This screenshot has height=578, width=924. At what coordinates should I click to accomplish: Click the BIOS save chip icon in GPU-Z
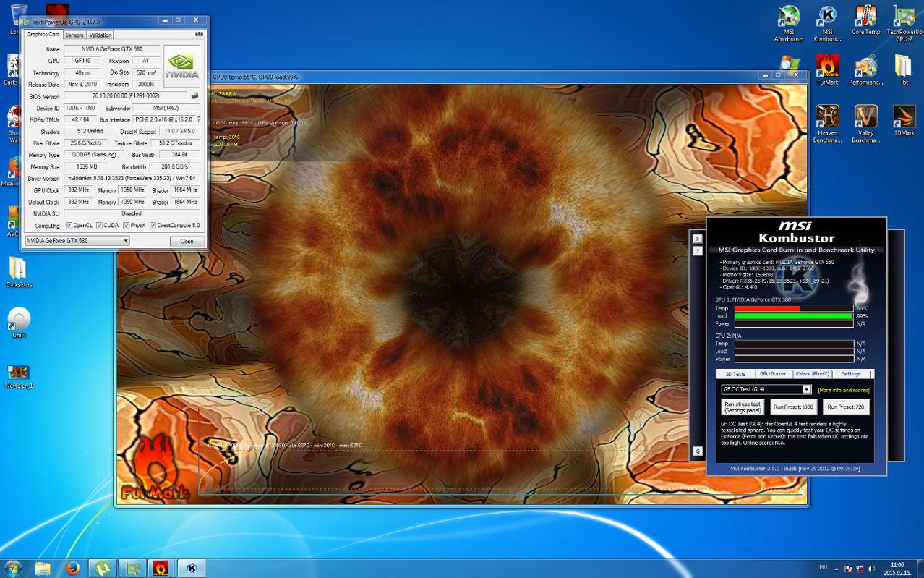(x=194, y=95)
